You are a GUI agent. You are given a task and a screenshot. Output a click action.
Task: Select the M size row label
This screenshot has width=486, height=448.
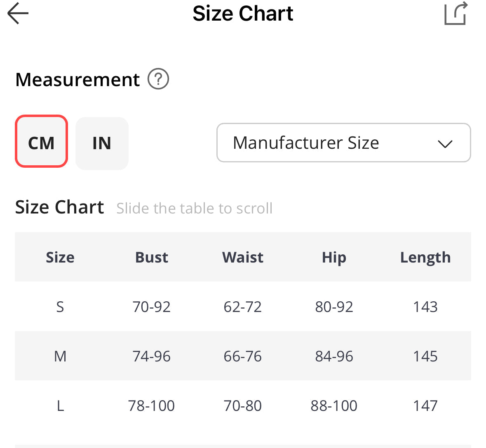pos(60,356)
